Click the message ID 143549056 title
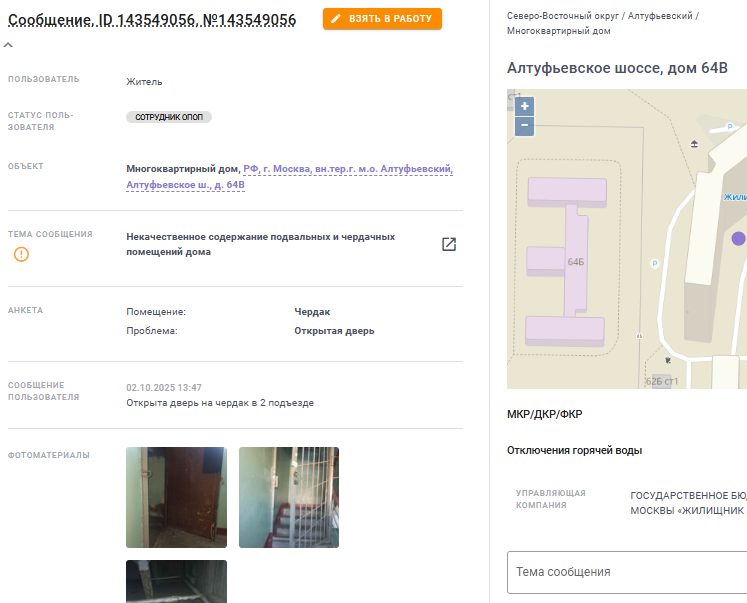The width and height of the screenshot is (747, 603). pyautogui.click(x=152, y=20)
